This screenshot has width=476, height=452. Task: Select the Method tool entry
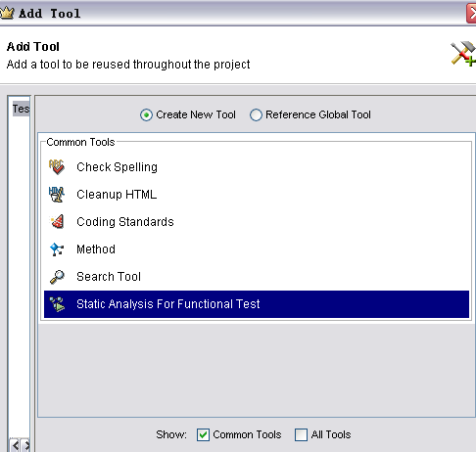tap(257, 249)
